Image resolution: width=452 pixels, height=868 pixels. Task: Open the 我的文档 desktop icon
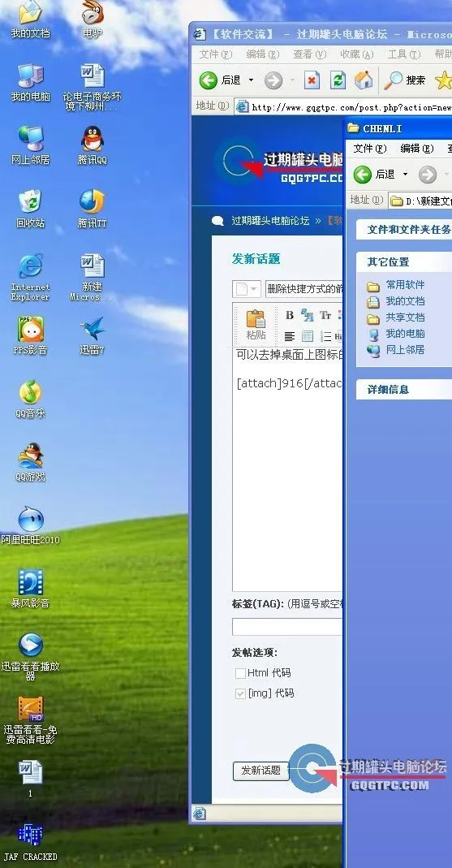point(30,20)
